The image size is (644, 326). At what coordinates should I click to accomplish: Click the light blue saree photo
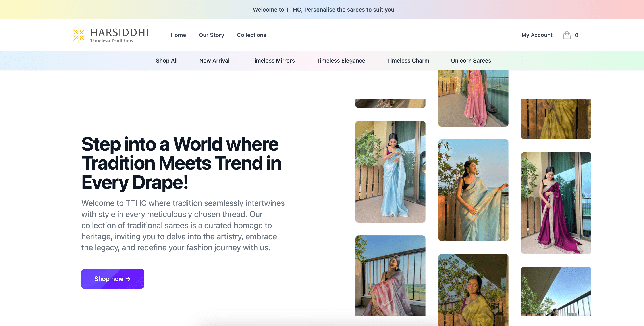[390, 172]
